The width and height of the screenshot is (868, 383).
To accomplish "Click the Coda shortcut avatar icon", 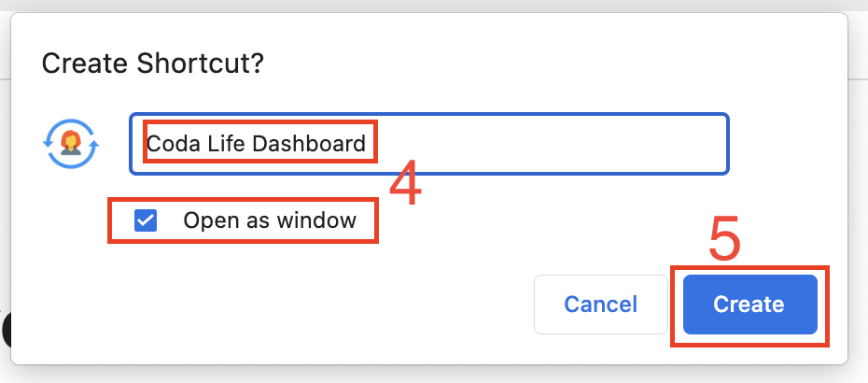I will [x=71, y=142].
